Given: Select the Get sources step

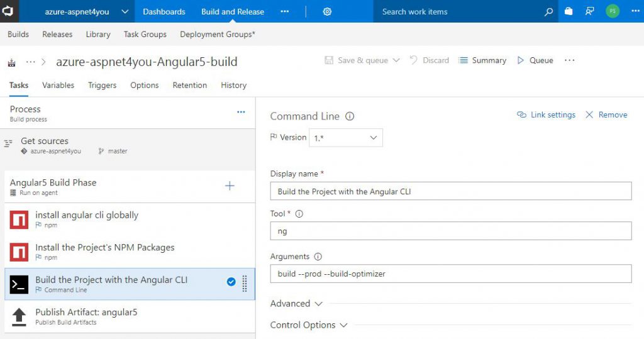Looking at the screenshot, I should [128, 145].
